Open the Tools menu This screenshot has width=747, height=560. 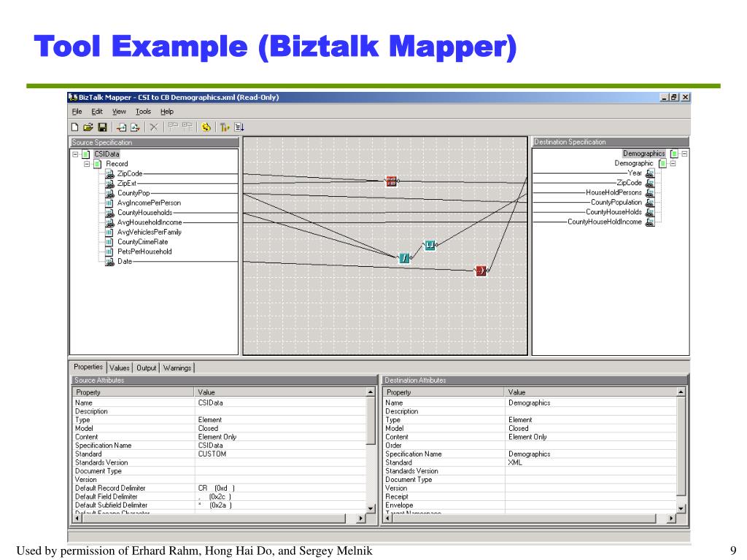[x=143, y=112]
